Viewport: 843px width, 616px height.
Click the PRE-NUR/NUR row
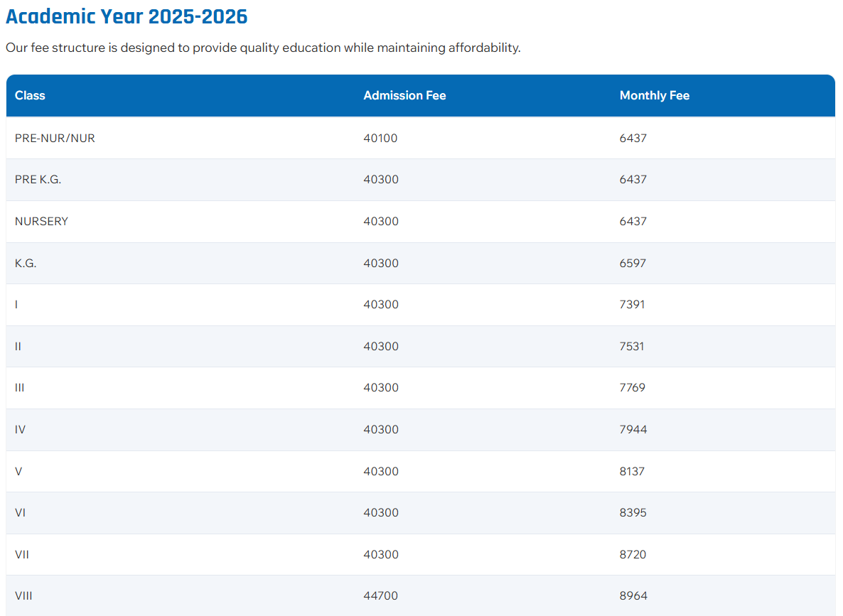click(55, 138)
